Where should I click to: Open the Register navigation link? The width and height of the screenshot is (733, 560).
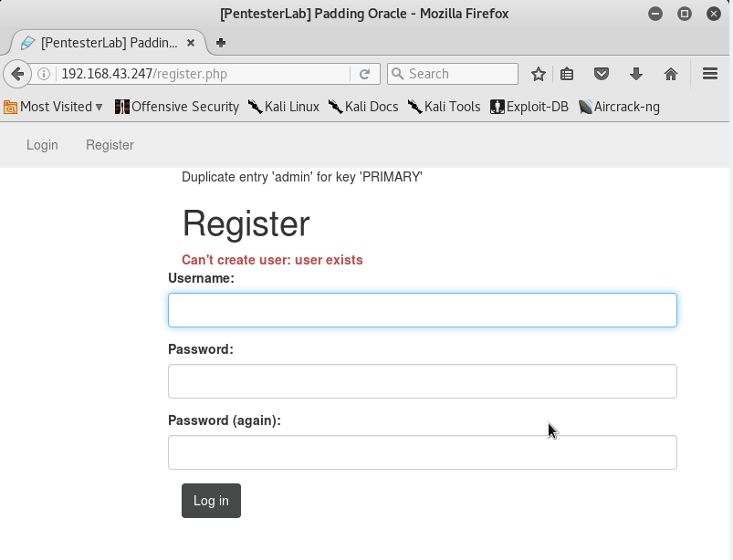point(110,145)
